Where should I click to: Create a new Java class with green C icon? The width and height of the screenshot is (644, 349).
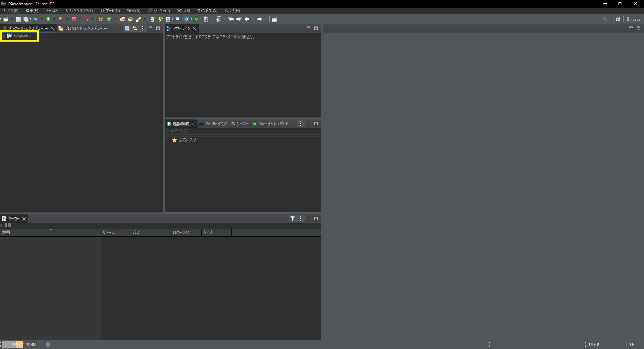[109, 19]
